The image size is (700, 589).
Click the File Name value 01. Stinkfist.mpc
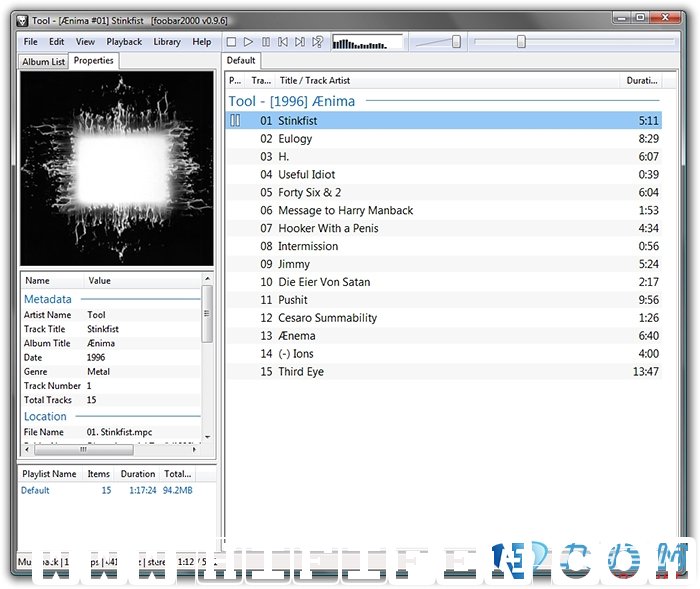(119, 432)
